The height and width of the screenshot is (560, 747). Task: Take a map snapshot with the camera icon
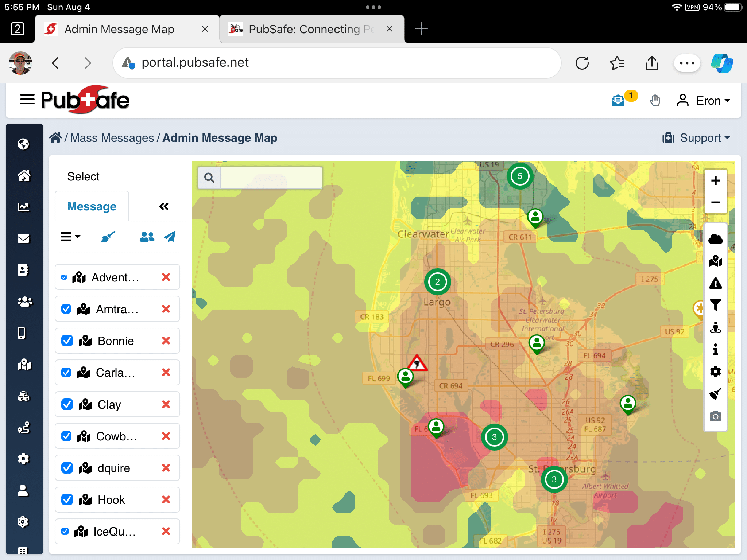tap(715, 416)
